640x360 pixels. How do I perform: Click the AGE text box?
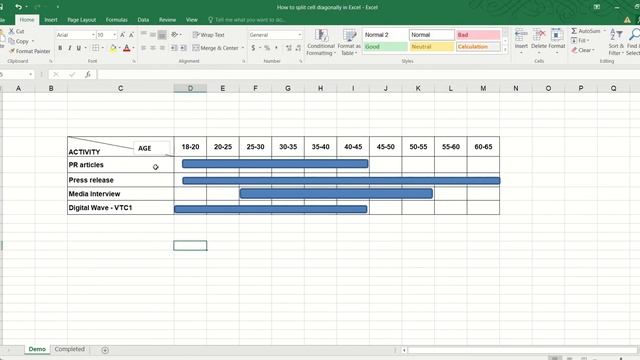click(x=152, y=148)
